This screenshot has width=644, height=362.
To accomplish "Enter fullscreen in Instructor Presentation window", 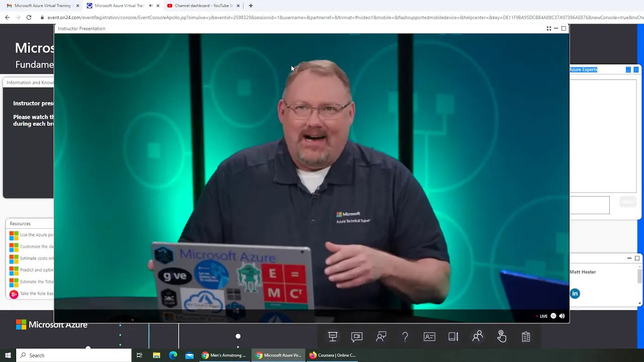I will (549, 29).
